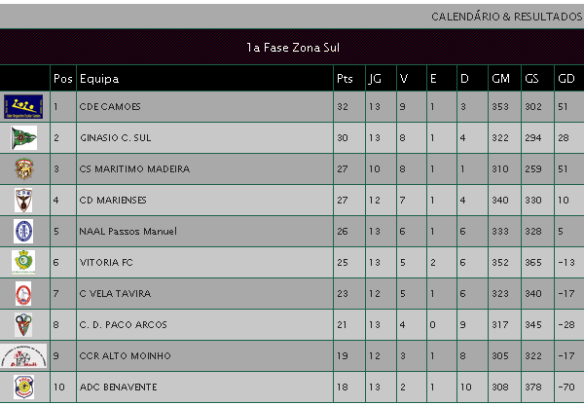
Task: Open the Vitoria FC crest icon
Action: point(23,262)
